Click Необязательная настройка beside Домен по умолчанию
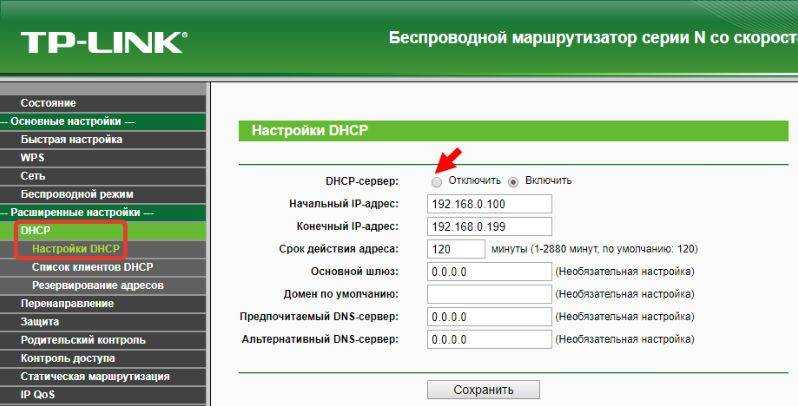The width and height of the screenshot is (798, 406). click(x=624, y=294)
